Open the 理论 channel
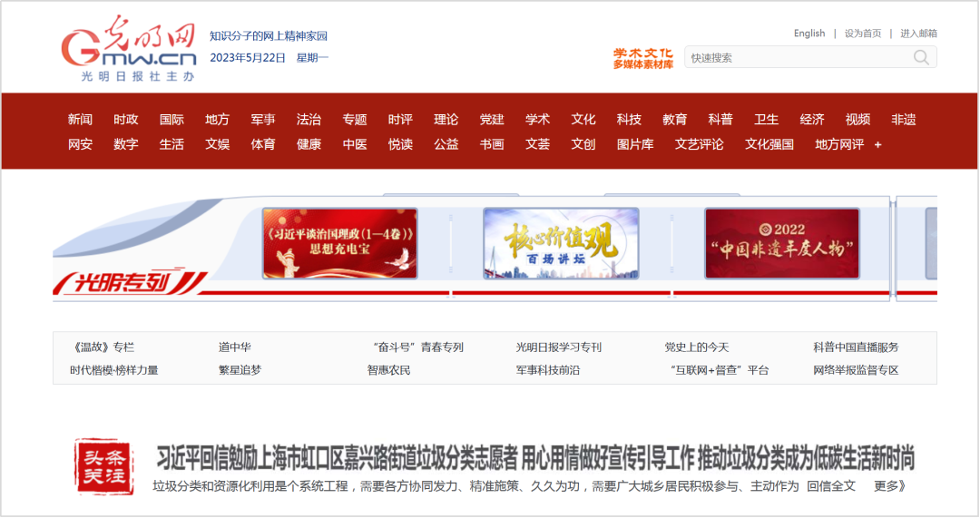This screenshot has height=518, width=980. coord(446,120)
